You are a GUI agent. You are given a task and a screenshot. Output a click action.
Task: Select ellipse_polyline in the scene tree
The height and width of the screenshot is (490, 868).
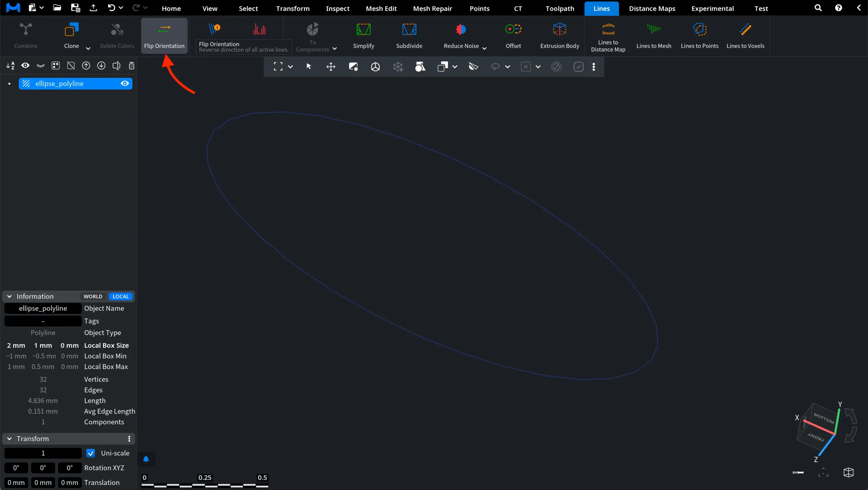pyautogui.click(x=75, y=83)
